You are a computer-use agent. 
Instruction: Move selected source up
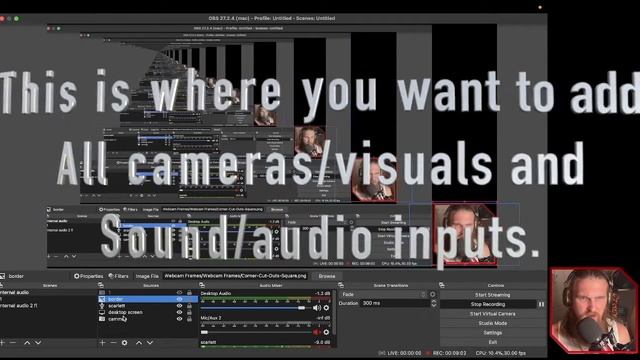click(139, 343)
